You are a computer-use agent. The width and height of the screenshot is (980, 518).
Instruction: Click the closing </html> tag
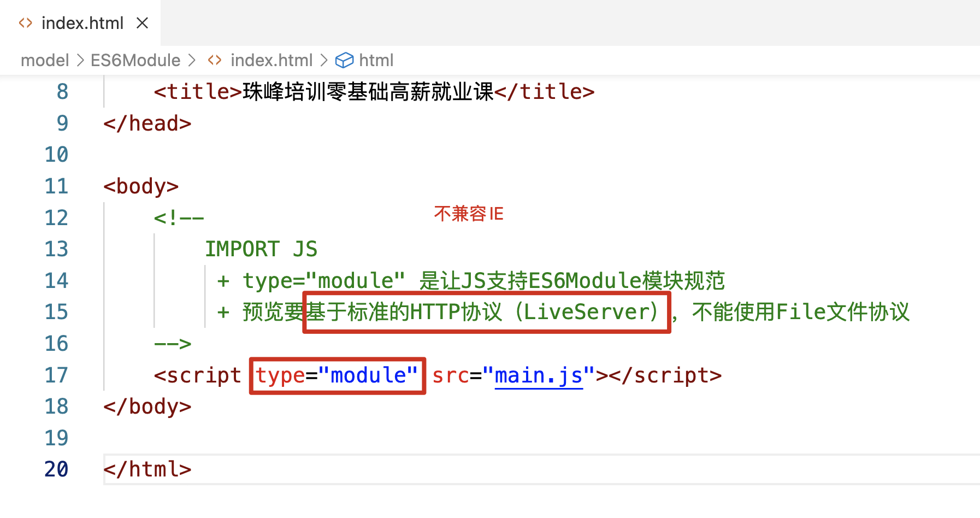[147, 469]
